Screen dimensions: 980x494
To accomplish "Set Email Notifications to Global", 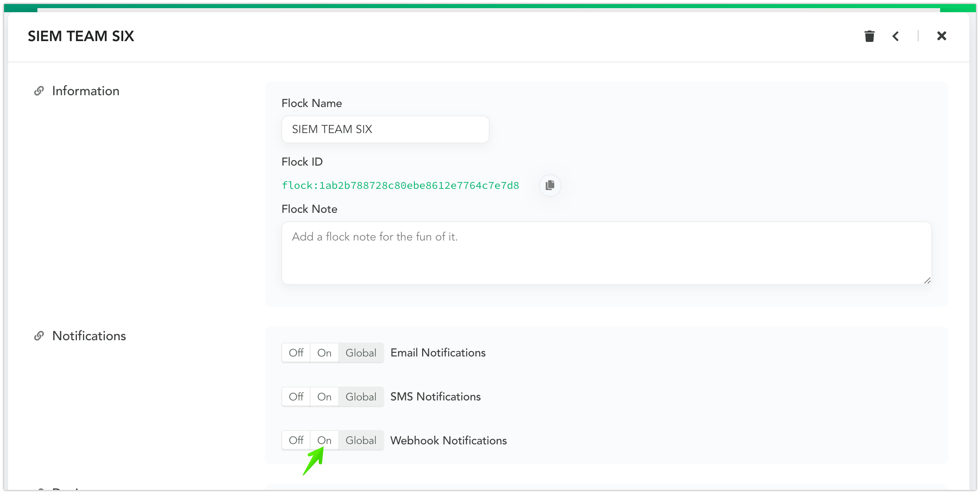I will [361, 353].
